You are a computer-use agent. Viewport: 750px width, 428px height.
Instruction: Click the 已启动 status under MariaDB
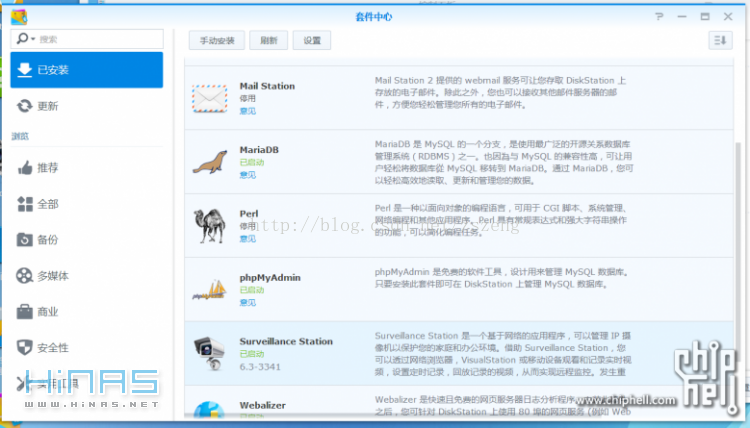252,163
